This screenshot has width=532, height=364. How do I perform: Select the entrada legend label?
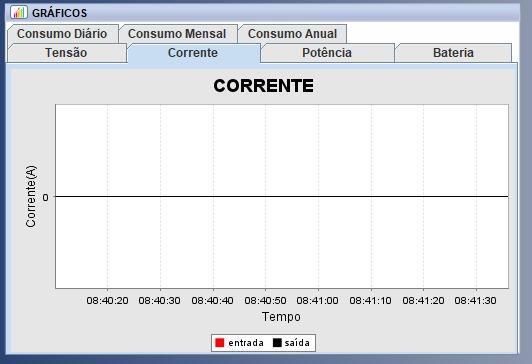pos(246,343)
